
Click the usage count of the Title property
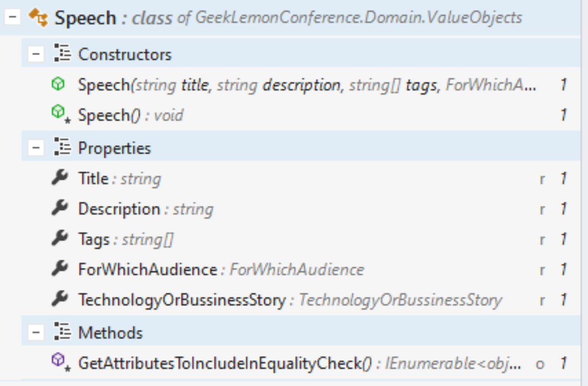[x=563, y=179]
